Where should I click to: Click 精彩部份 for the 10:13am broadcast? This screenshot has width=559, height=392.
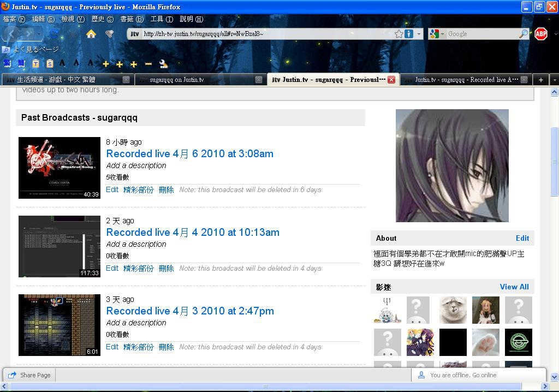(138, 268)
